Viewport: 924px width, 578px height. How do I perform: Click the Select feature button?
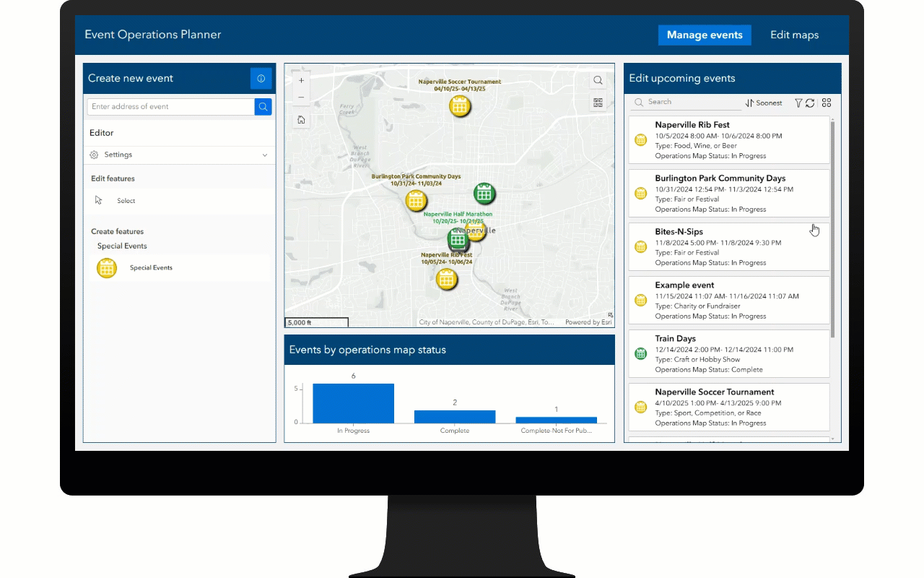pos(179,201)
